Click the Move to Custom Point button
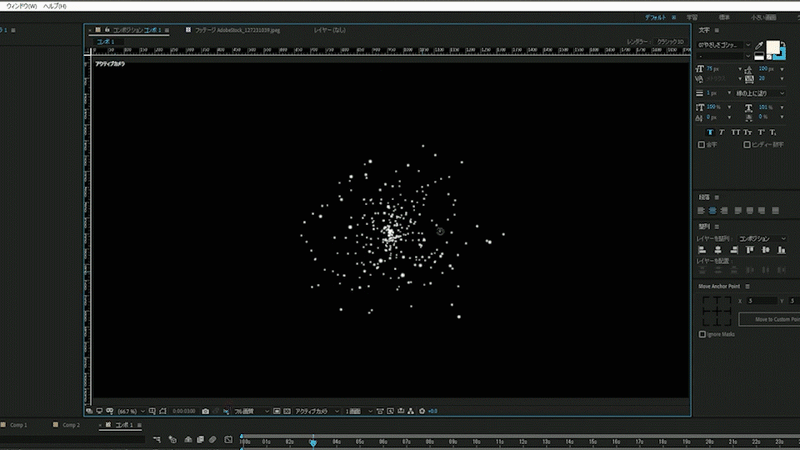This screenshot has width=800, height=450. click(769, 319)
